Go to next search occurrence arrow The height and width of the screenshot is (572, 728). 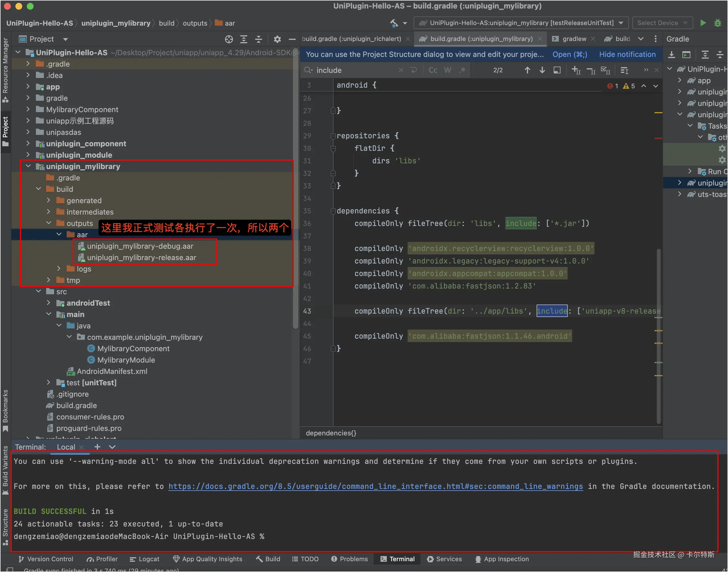point(542,70)
